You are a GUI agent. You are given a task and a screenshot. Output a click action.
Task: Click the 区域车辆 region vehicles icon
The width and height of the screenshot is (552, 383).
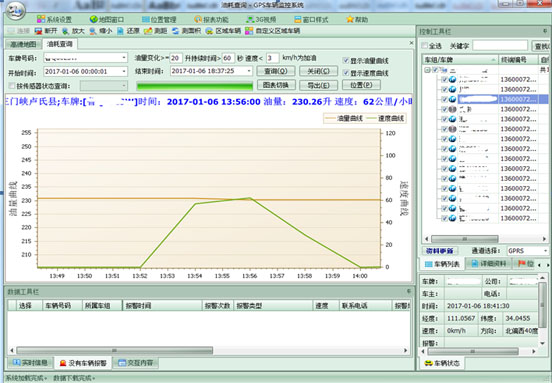209,31
